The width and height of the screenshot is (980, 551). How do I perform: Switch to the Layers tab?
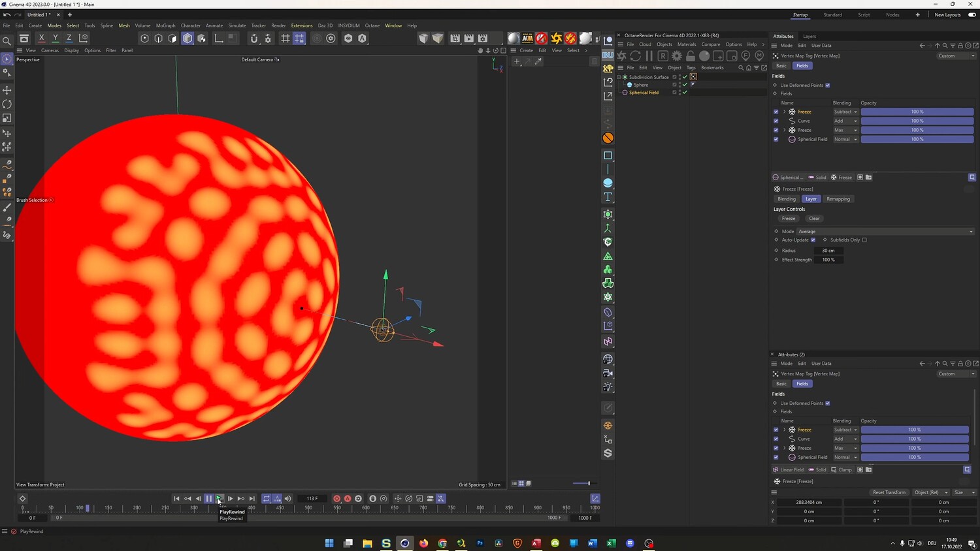click(809, 37)
